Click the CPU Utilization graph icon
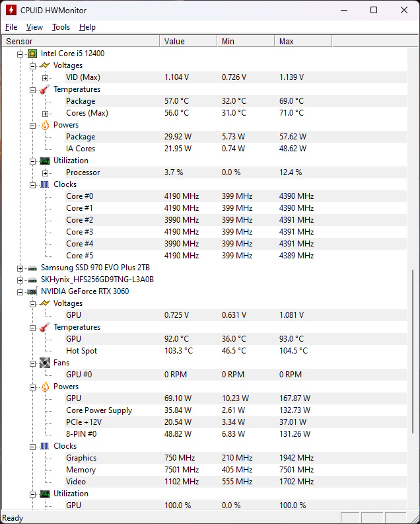The image size is (420, 524). [x=45, y=161]
